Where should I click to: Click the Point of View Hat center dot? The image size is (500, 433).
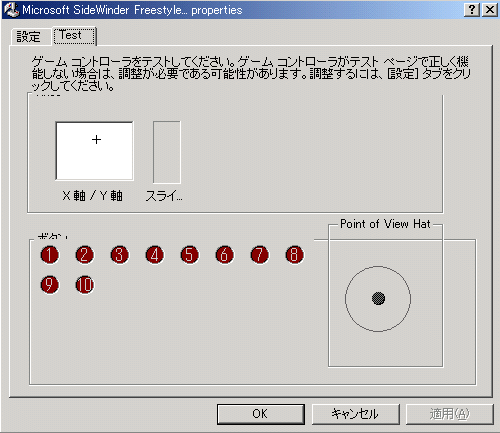tap(378, 298)
